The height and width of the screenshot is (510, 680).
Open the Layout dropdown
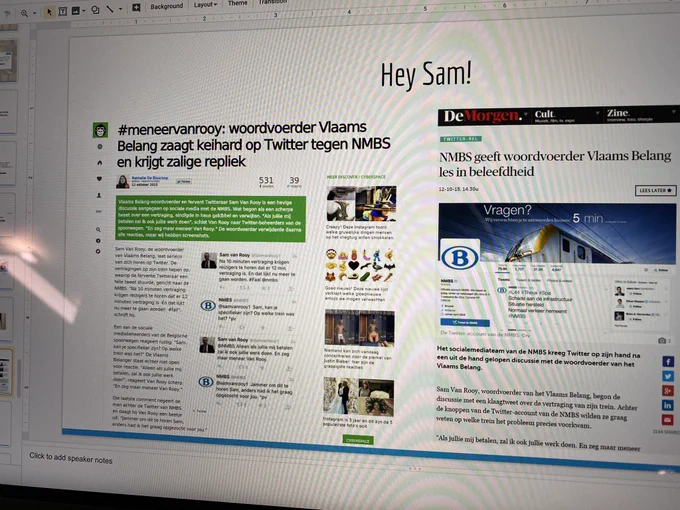(205, 5)
